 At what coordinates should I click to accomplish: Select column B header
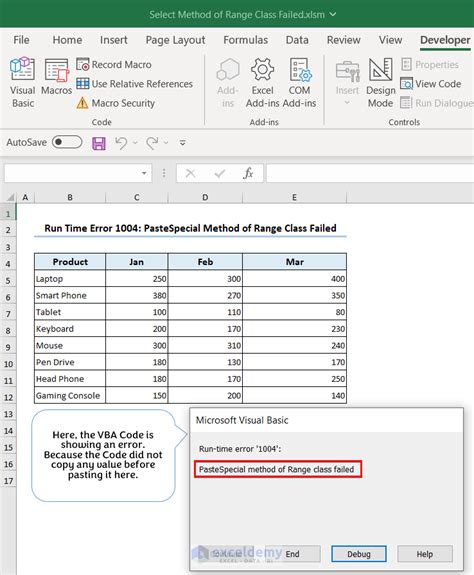click(x=70, y=197)
